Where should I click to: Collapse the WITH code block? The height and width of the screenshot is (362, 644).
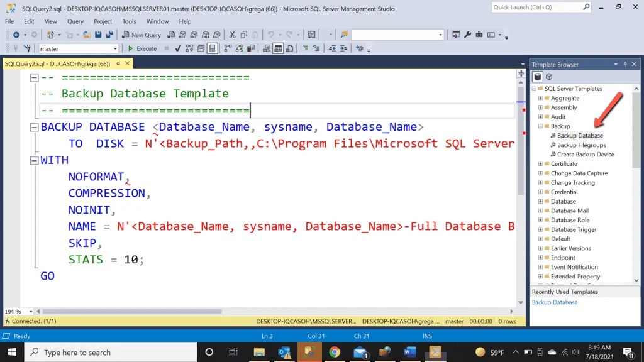click(x=35, y=160)
